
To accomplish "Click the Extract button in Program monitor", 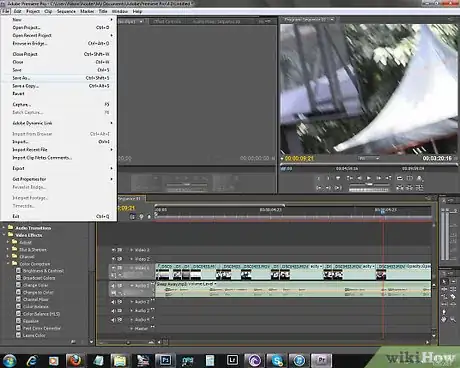I will [x=410, y=188].
